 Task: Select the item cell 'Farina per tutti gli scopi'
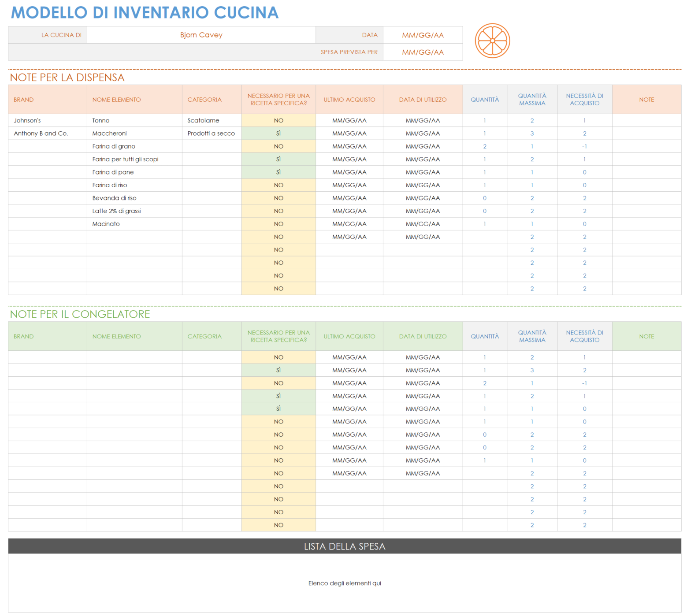point(134,159)
